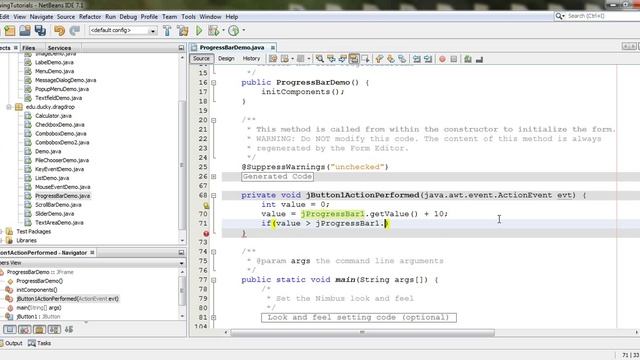
Task: Open the Tasks window button
Action: click(x=40, y=343)
